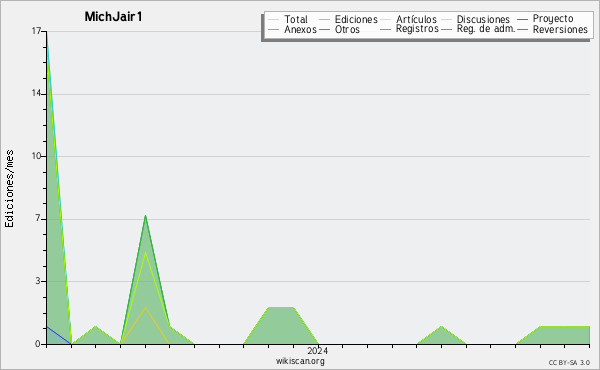Viewport: 600px width, 370px height.
Task: Click the chart title MichJair1
Action: tap(113, 16)
